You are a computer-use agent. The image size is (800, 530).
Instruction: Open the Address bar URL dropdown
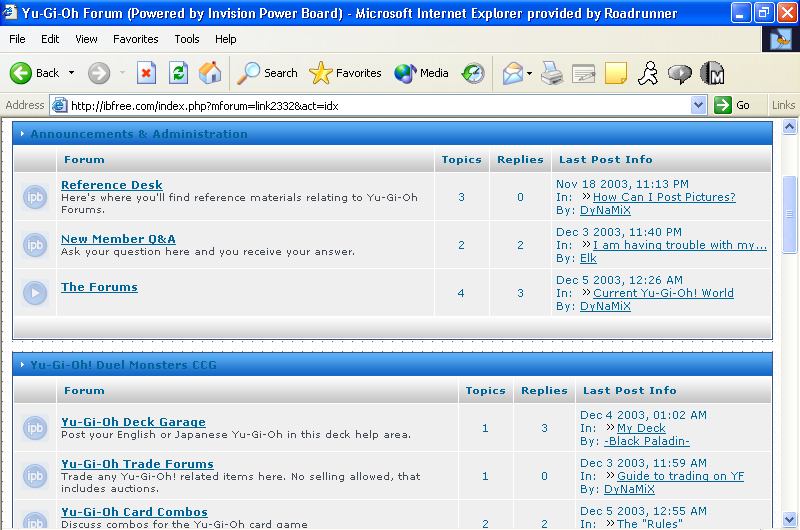(698, 106)
